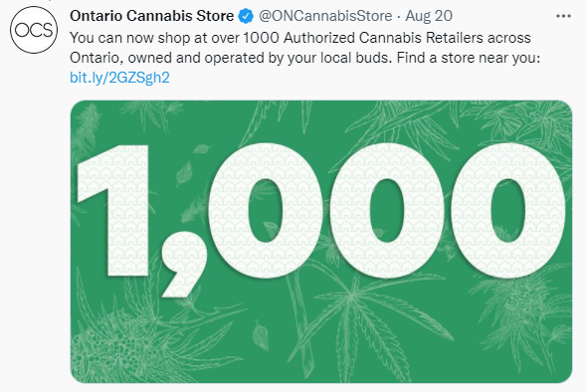Screen dimensions: 587x392
Task: Visit the @ONCannabisStore handle
Action: point(325,16)
